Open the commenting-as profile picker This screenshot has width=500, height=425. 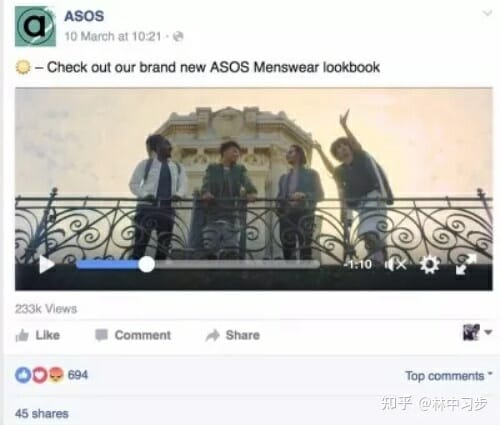[x=477, y=332]
